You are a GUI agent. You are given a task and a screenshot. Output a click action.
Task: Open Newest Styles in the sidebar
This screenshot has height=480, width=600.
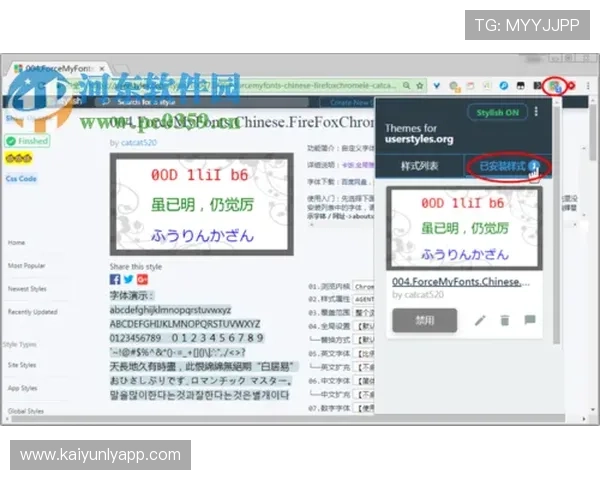[27, 289]
